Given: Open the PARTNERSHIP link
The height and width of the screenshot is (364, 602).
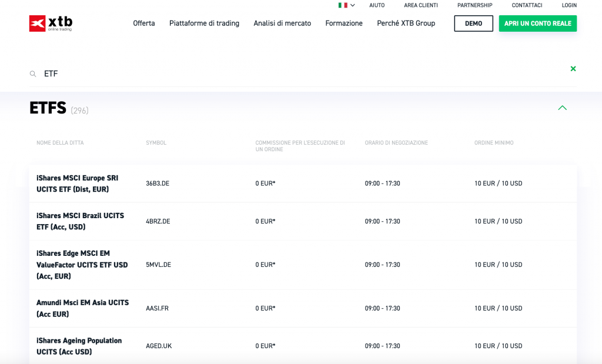Looking at the screenshot, I should (x=474, y=5).
